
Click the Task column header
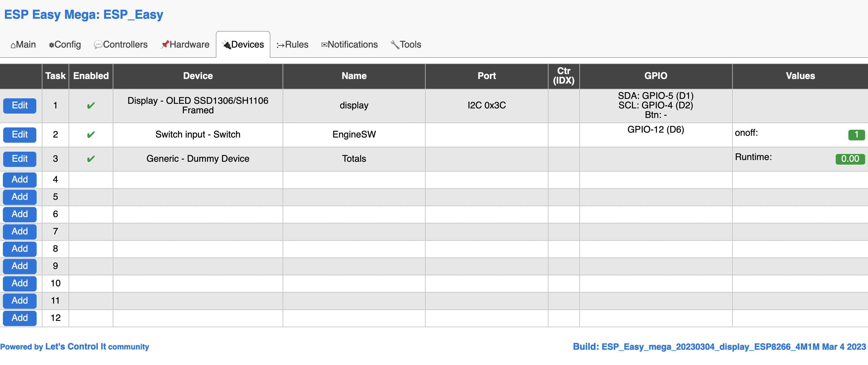click(56, 76)
